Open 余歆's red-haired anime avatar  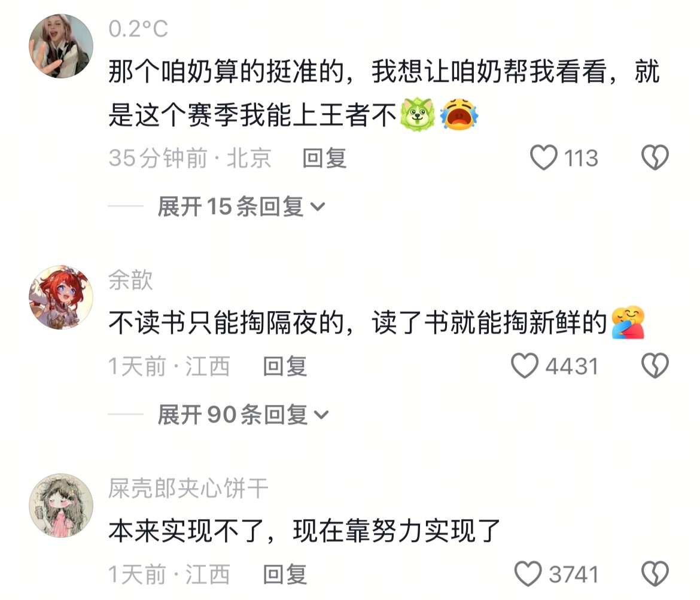tap(61, 298)
